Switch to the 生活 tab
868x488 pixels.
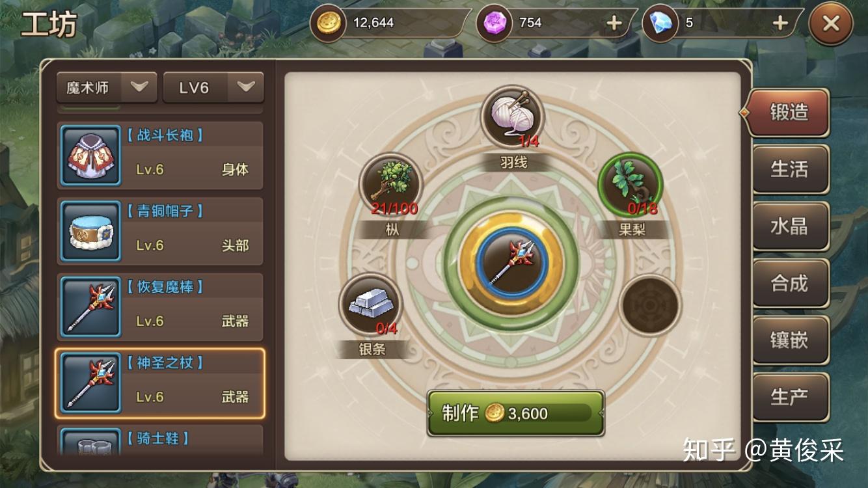point(791,169)
